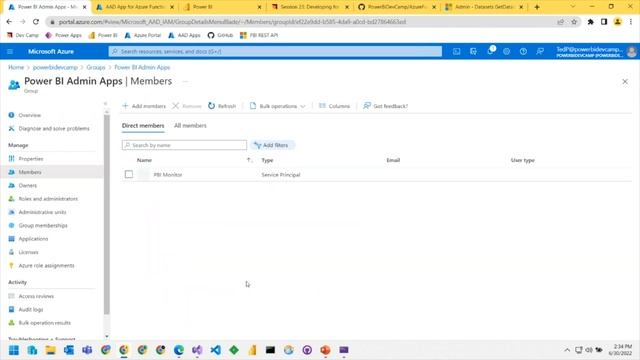Select the Direct members tab
This screenshot has width=640, height=360.
point(143,126)
